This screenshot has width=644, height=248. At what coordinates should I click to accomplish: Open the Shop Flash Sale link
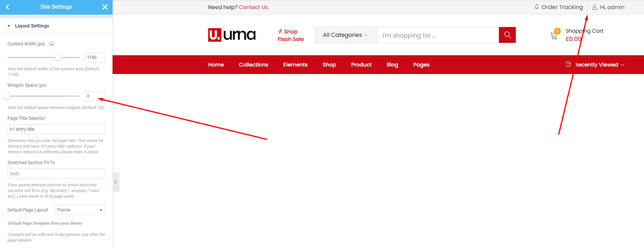pyautogui.click(x=291, y=35)
